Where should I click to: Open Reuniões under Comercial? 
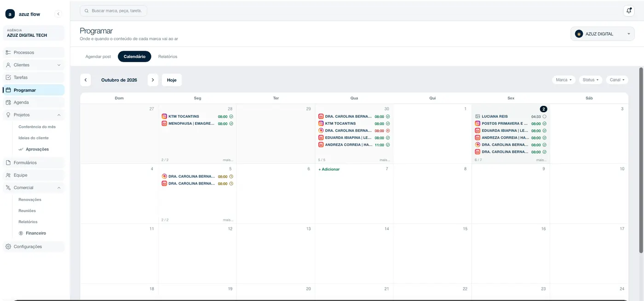tap(27, 211)
